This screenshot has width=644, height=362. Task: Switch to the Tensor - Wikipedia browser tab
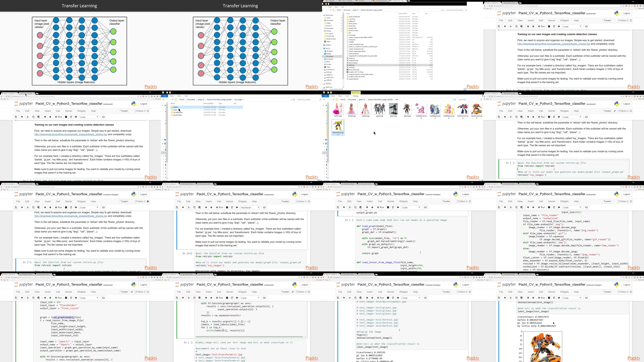click(330, 1)
